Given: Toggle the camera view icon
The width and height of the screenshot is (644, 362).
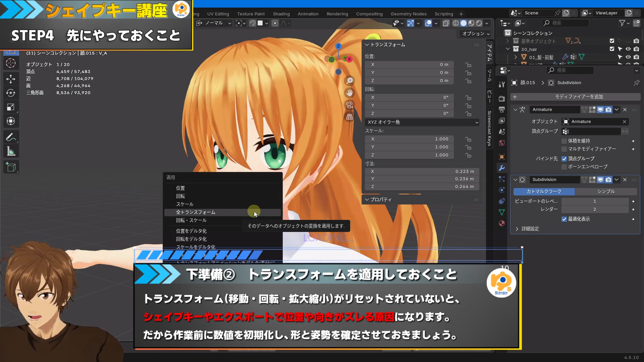Looking at the screenshot, I should [350, 105].
